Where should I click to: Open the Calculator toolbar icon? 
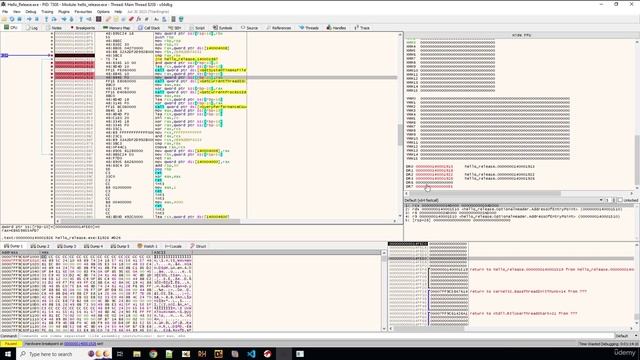(173, 19)
